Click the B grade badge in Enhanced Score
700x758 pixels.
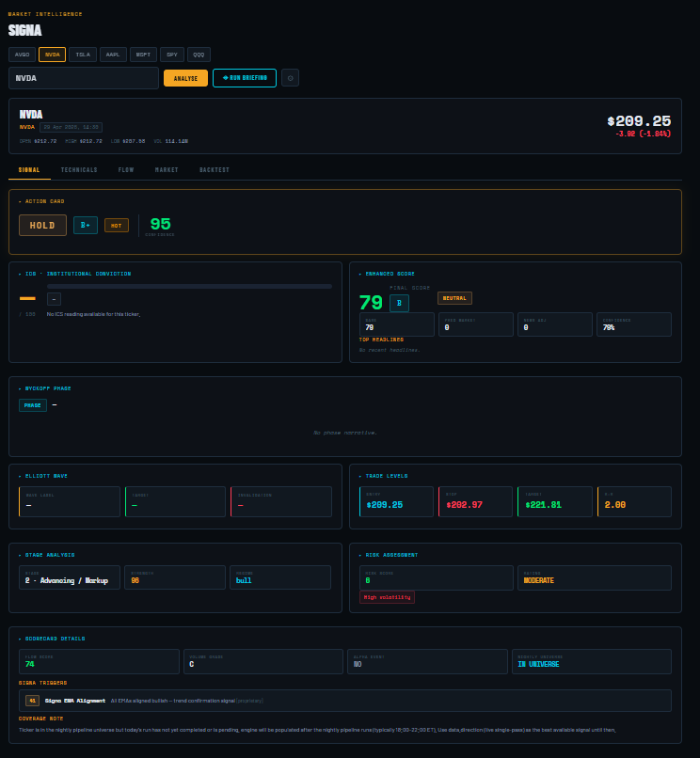click(399, 303)
